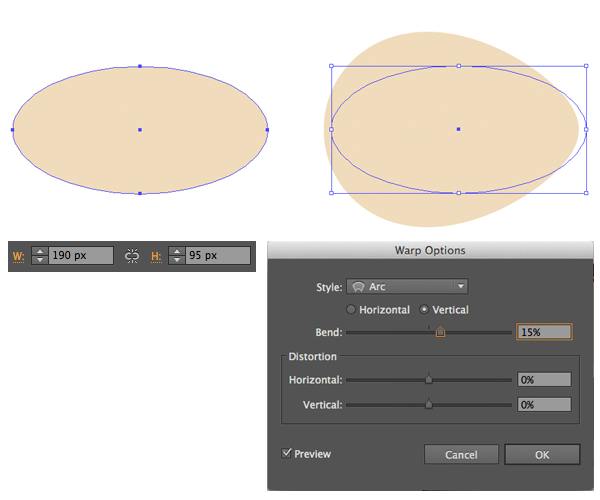Open the Style dropdown showing Arc
Screen dimensions: 600x500
[x=407, y=287]
